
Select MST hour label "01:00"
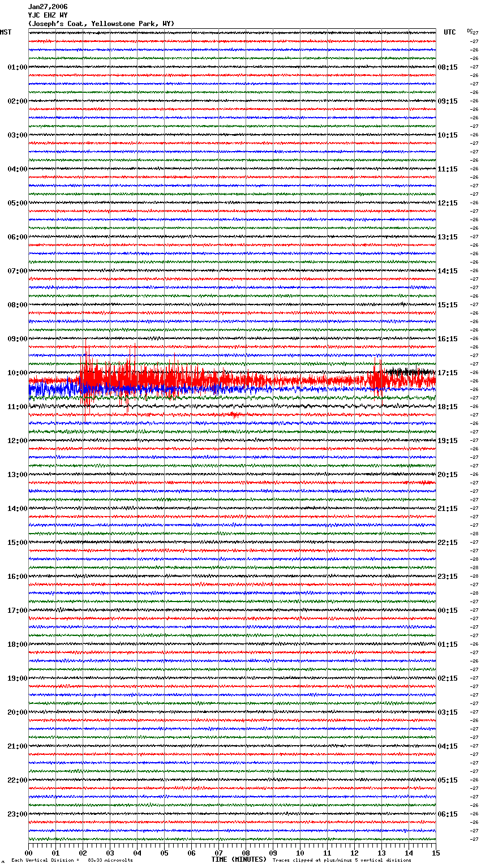pos(18,67)
